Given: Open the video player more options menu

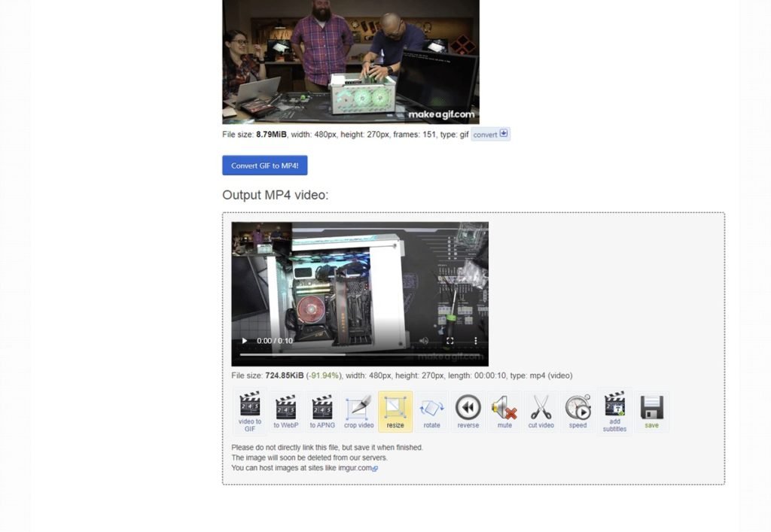Looking at the screenshot, I should point(476,340).
